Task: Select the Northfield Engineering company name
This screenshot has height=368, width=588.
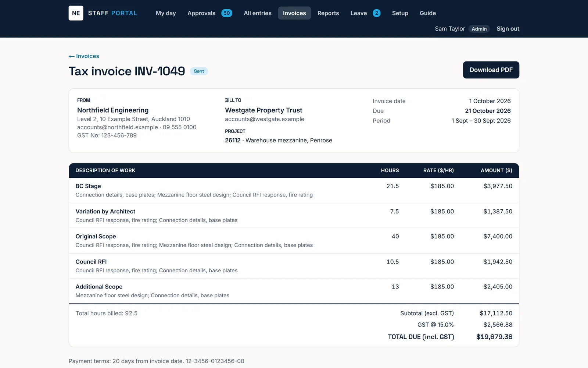Action: pyautogui.click(x=113, y=110)
